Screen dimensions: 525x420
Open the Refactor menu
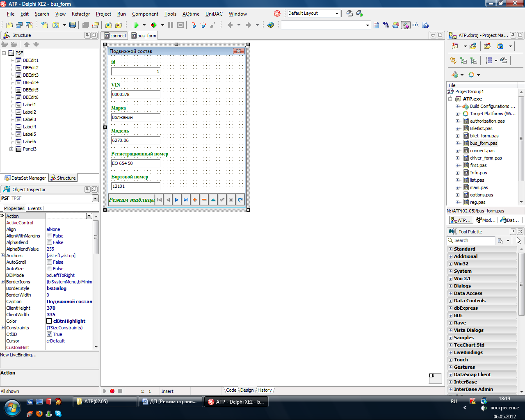[x=81, y=14]
